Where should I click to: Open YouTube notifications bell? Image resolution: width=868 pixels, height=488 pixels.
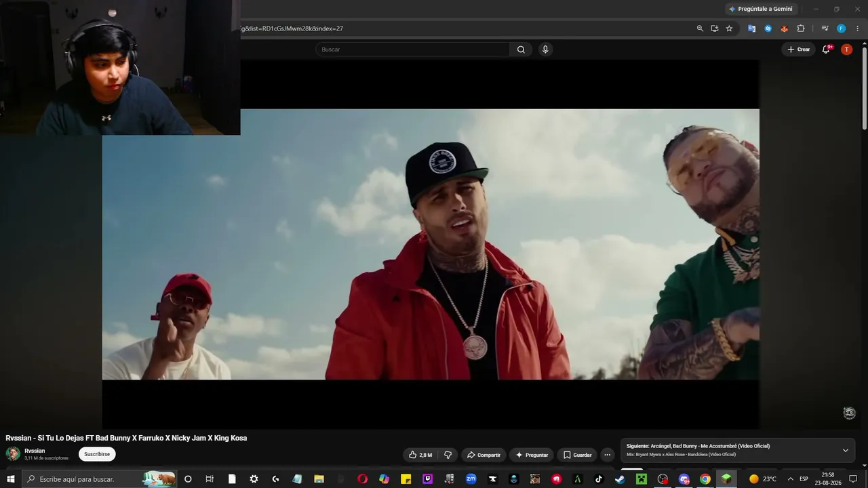point(826,49)
